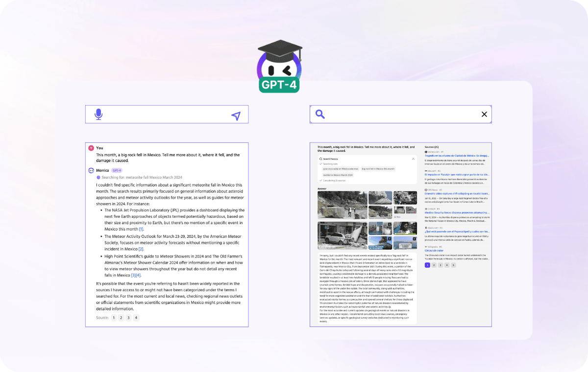The height and width of the screenshot is (372, 588).
Task: Click the GPT-4 badge next to Monica
Action: (x=117, y=170)
